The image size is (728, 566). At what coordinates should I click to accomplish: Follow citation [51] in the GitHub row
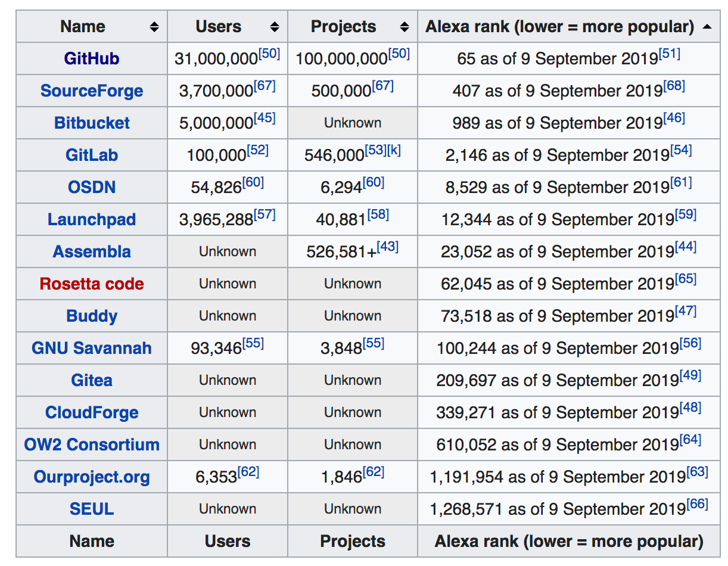click(x=670, y=54)
